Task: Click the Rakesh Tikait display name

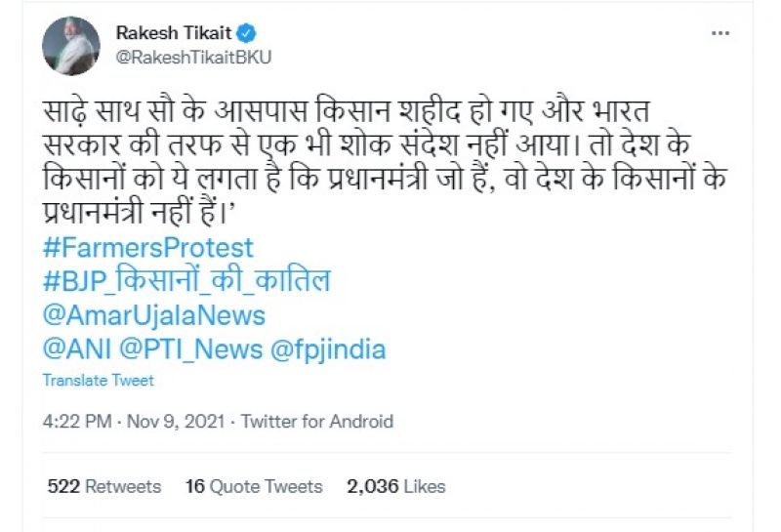Action: click(x=174, y=33)
